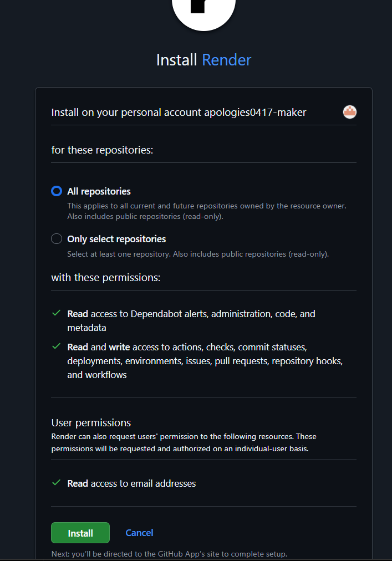Click 'Select at least one repository' description
This screenshot has width=392, height=561.
pyautogui.click(x=198, y=254)
